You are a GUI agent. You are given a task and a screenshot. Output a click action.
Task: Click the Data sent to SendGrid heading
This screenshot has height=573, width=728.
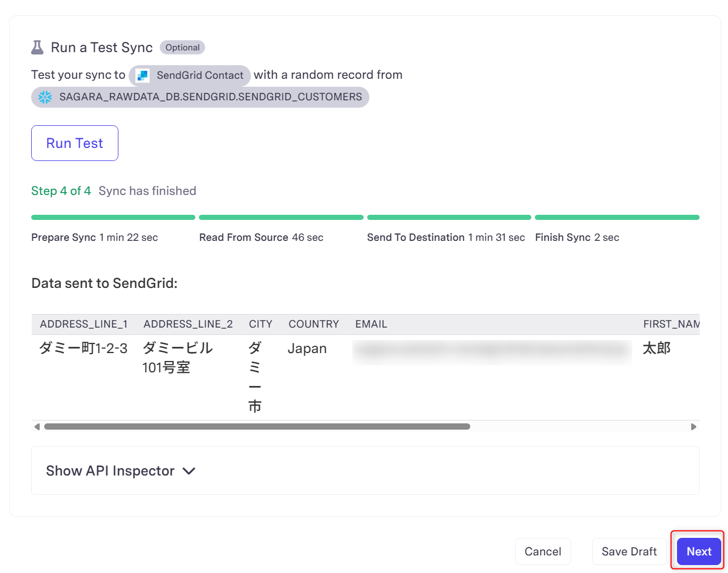105,283
